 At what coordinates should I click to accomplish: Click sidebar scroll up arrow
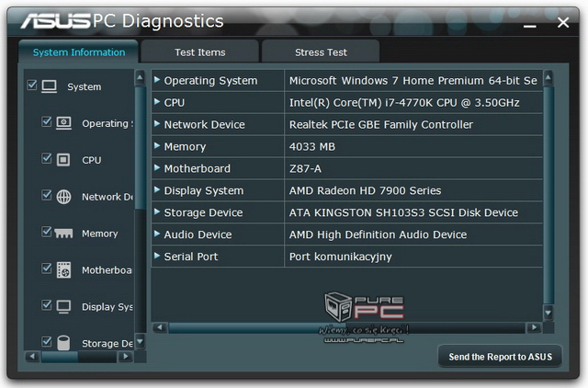(140, 77)
